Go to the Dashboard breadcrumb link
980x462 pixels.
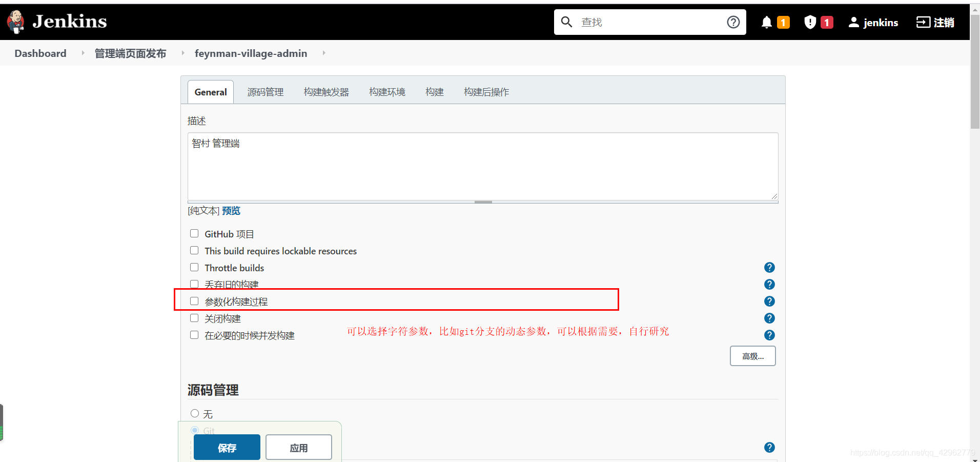(40, 53)
